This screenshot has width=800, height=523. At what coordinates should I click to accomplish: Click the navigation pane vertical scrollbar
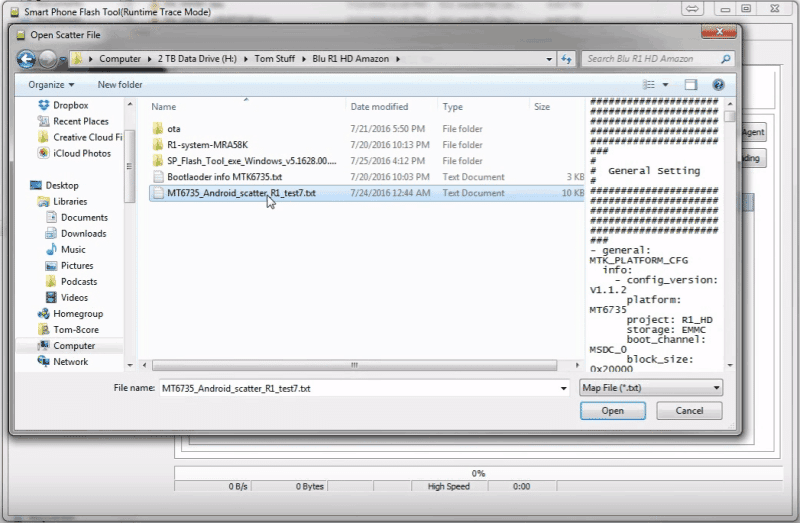pyautogui.click(x=130, y=166)
